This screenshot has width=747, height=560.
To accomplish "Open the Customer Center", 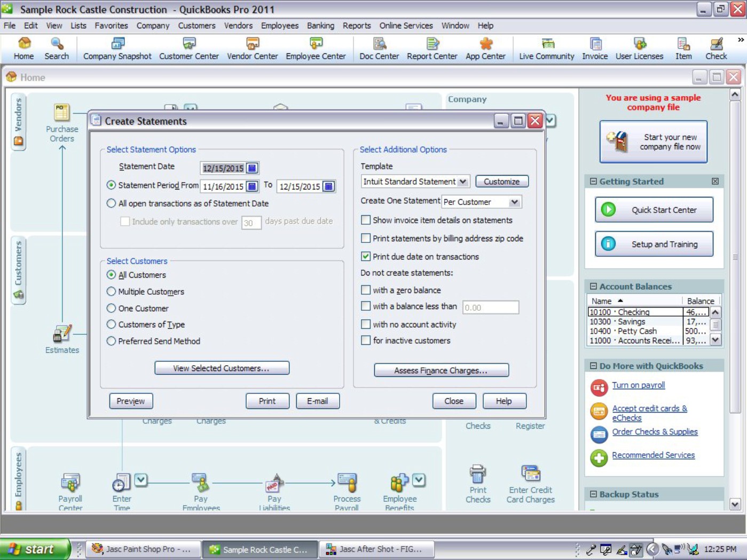I will coord(189,49).
